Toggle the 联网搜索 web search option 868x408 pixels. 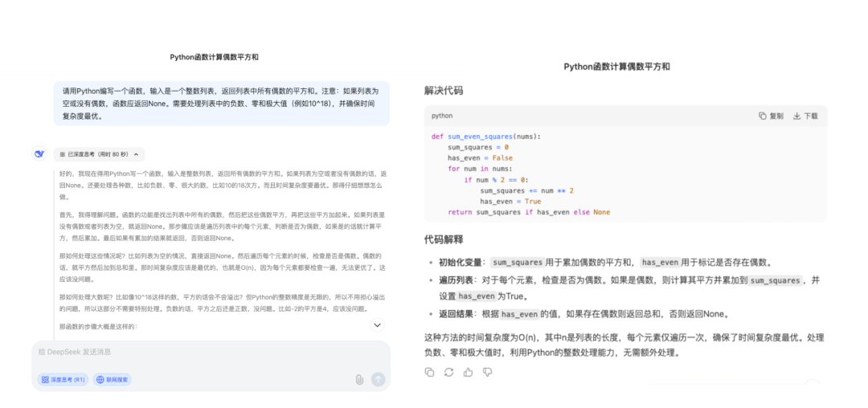tap(112, 379)
